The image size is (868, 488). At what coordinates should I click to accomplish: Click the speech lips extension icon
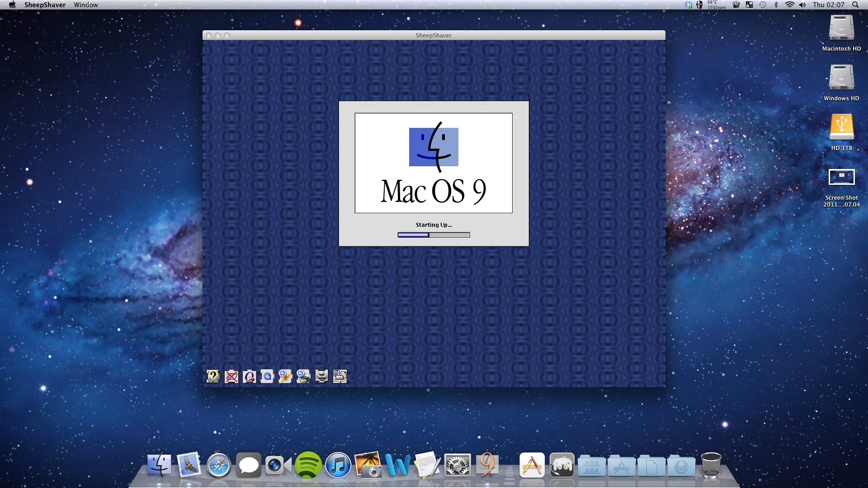point(321,376)
